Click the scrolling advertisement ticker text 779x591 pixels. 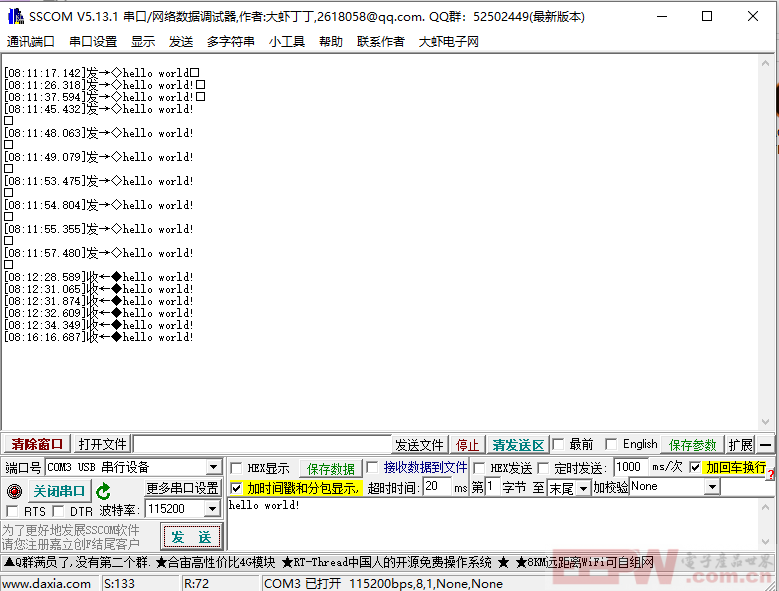(329, 562)
